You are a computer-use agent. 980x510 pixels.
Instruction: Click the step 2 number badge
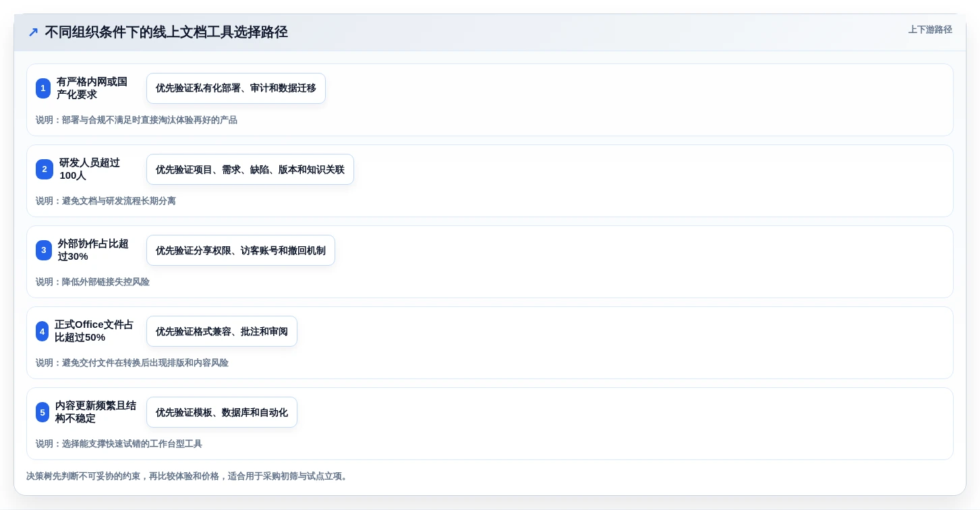(45, 169)
